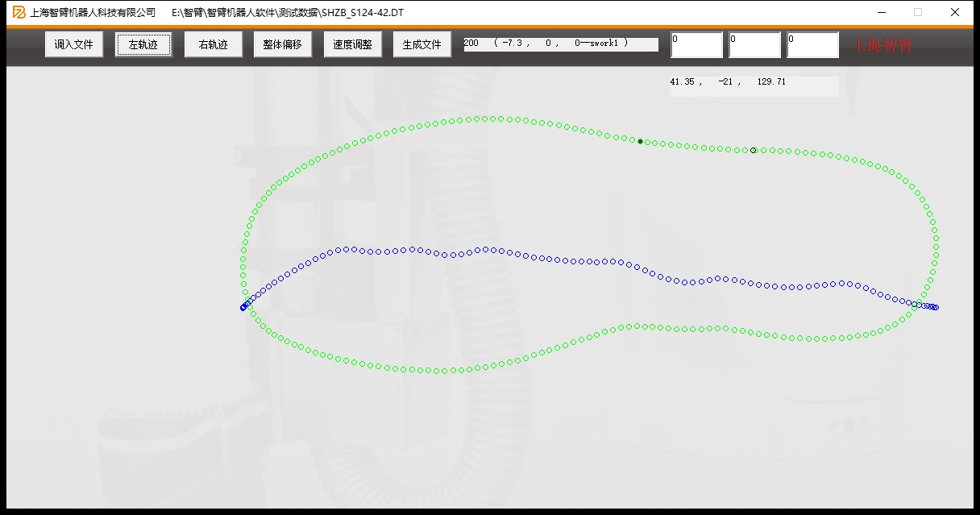Click the blue trajectory's right end point
The height and width of the screenshot is (515, 980).
coord(936,307)
